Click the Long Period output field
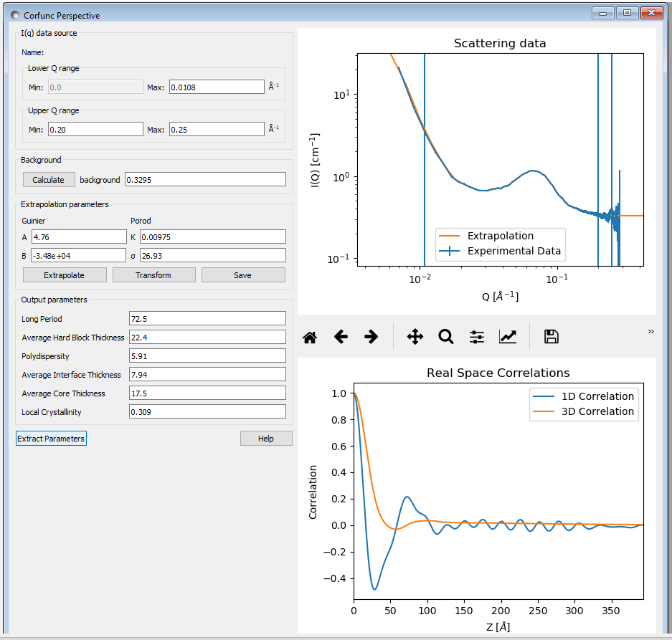The width and height of the screenshot is (672, 640). click(207, 319)
